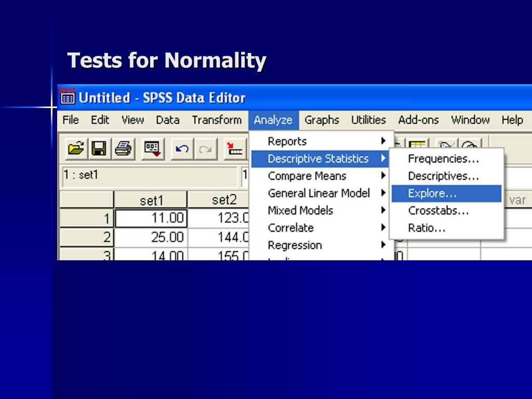The image size is (532, 399).
Task: Open the Dialog Recall toolbar icon
Action: (x=152, y=149)
